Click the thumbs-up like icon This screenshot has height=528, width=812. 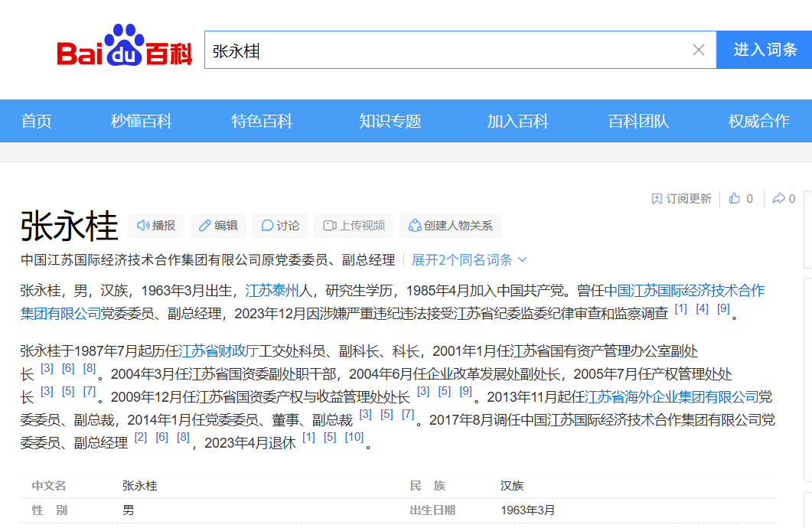[735, 198]
